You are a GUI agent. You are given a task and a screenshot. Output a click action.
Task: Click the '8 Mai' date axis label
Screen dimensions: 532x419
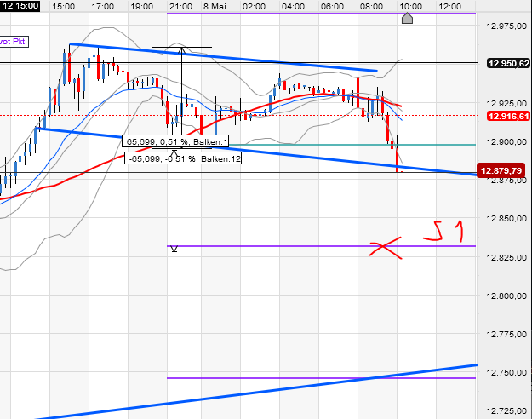pyautogui.click(x=215, y=7)
